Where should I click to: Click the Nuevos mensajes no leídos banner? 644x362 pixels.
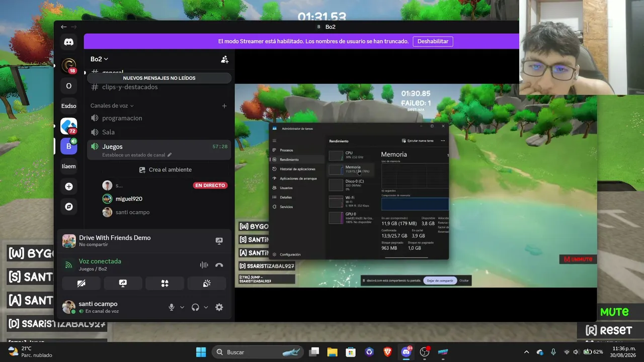[x=159, y=78]
